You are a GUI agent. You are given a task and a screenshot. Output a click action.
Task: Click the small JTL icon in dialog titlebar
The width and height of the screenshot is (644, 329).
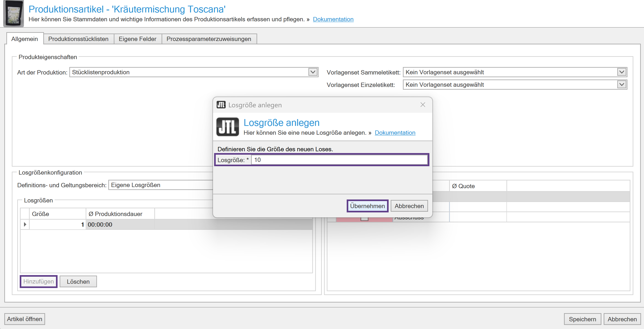pyautogui.click(x=221, y=105)
